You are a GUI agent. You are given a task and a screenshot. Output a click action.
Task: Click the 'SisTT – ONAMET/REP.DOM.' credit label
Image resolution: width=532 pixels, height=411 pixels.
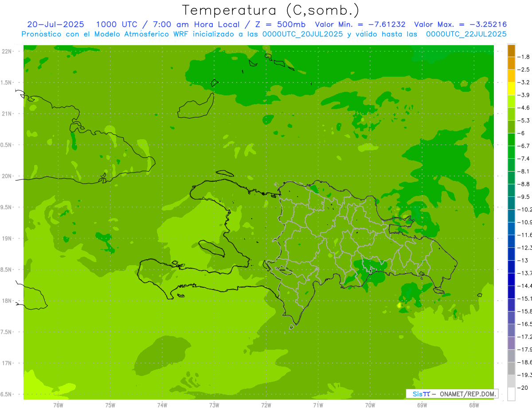(452, 394)
